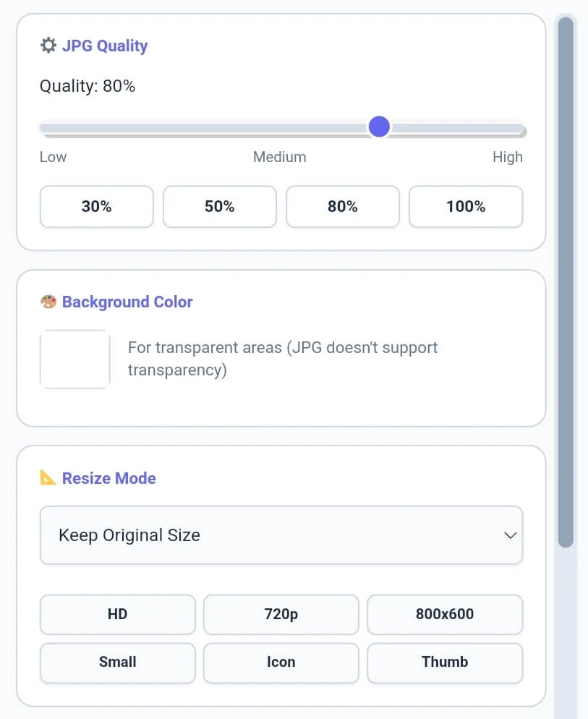Select the 80% quality preset
588x719 pixels.
[343, 207]
